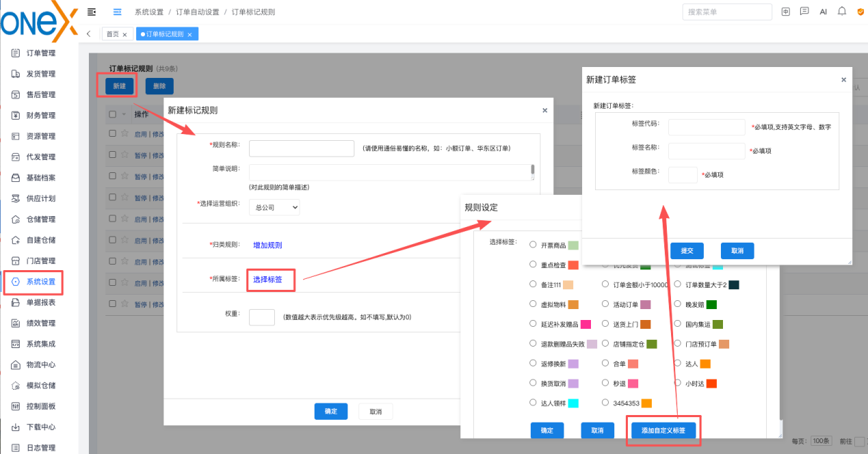Image resolution: width=868 pixels, height=454 pixels.
Task: Click 确定 in the 新建标记规则 dialog
Action: (x=331, y=412)
